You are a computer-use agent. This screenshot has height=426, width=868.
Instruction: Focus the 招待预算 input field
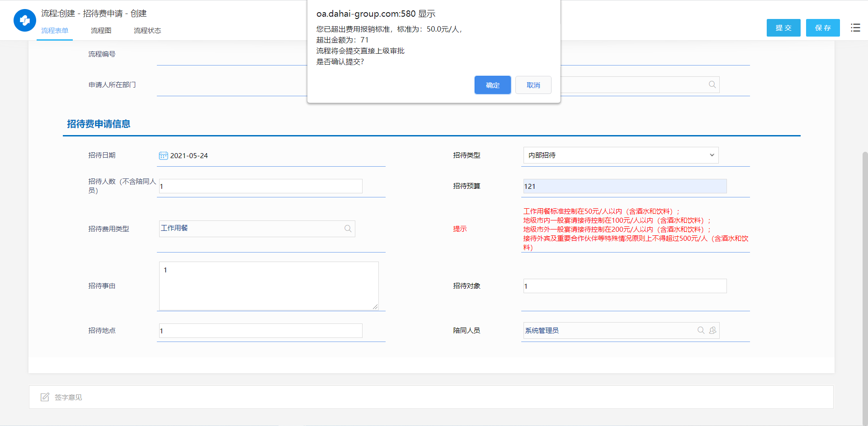pyautogui.click(x=625, y=186)
